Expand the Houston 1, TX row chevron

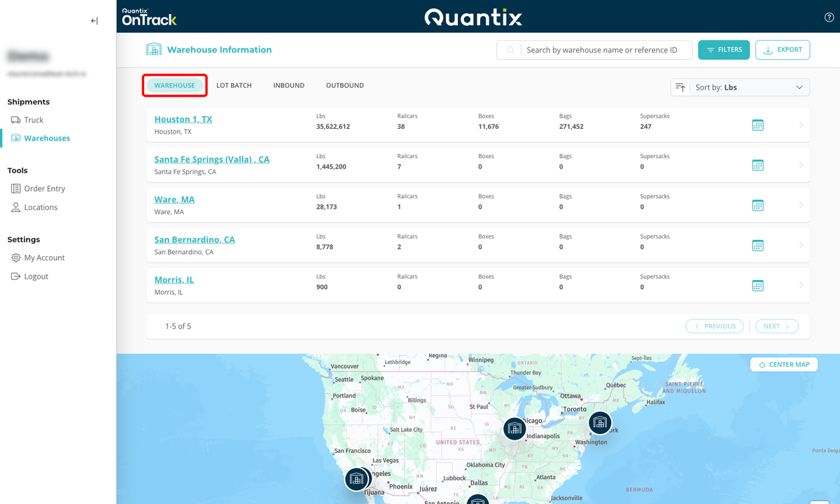pyautogui.click(x=801, y=125)
